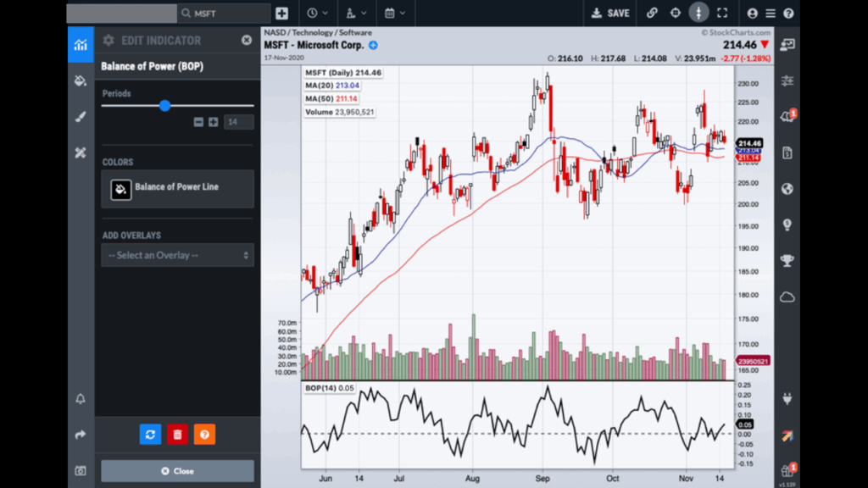Open the hamburger menu in the top bar
This screenshot has height=488, width=868.
point(771,13)
